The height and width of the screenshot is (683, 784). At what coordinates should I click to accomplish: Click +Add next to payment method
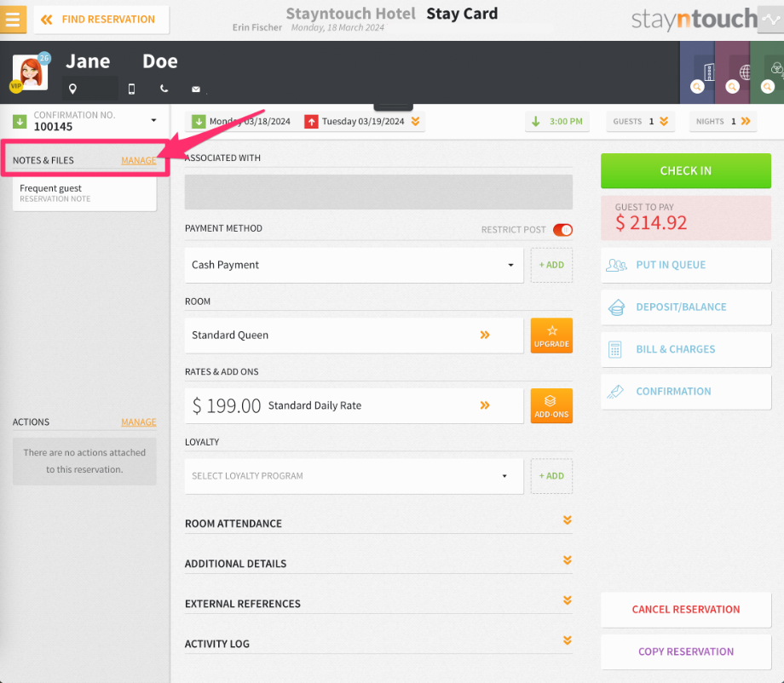pyautogui.click(x=551, y=265)
